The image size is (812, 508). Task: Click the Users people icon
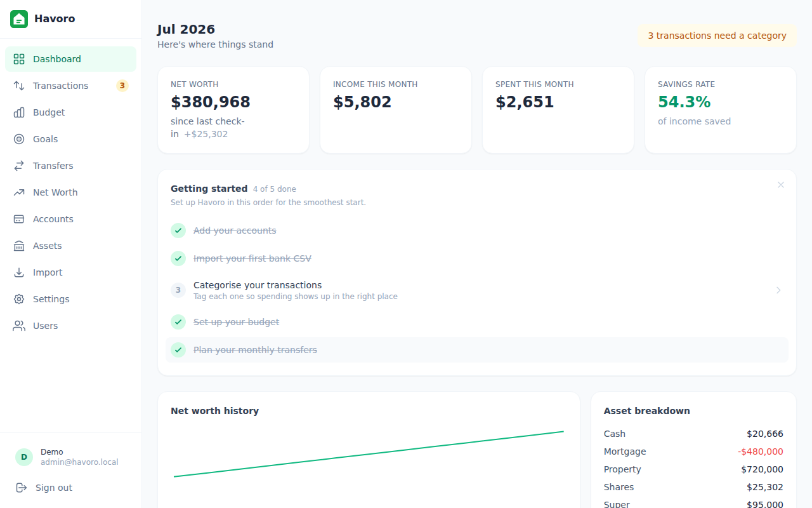point(19,326)
